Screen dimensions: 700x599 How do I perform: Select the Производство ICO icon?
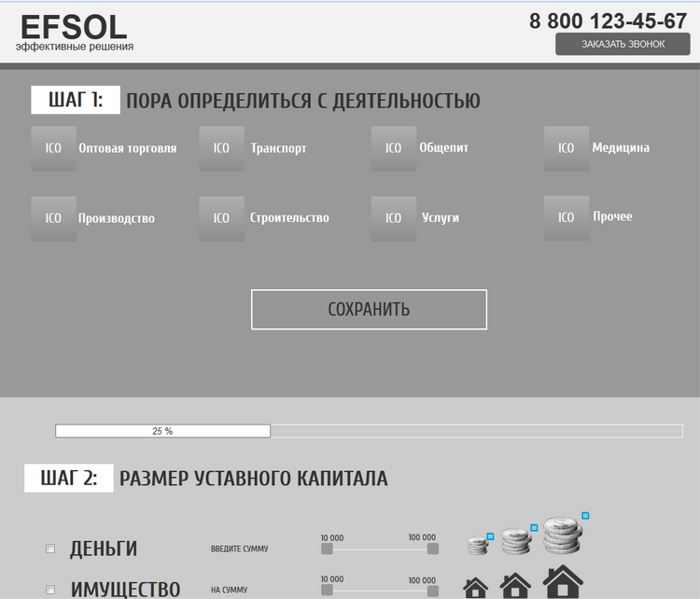pyautogui.click(x=53, y=218)
